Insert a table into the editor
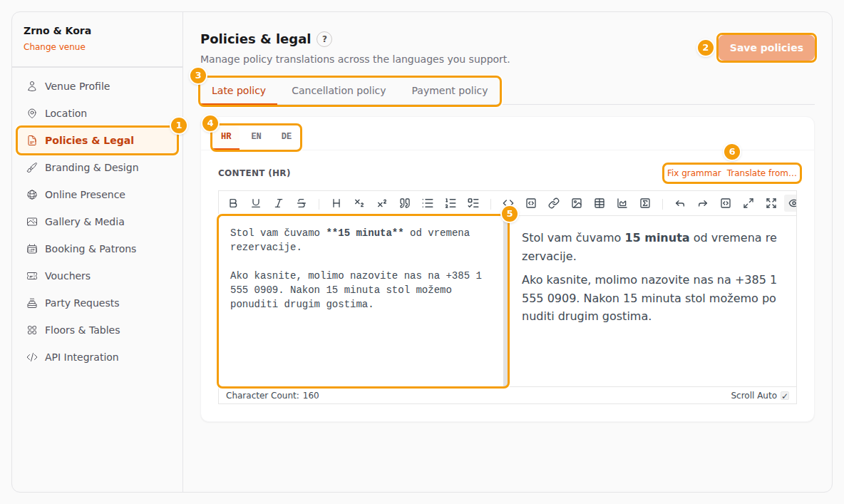 [x=599, y=203]
